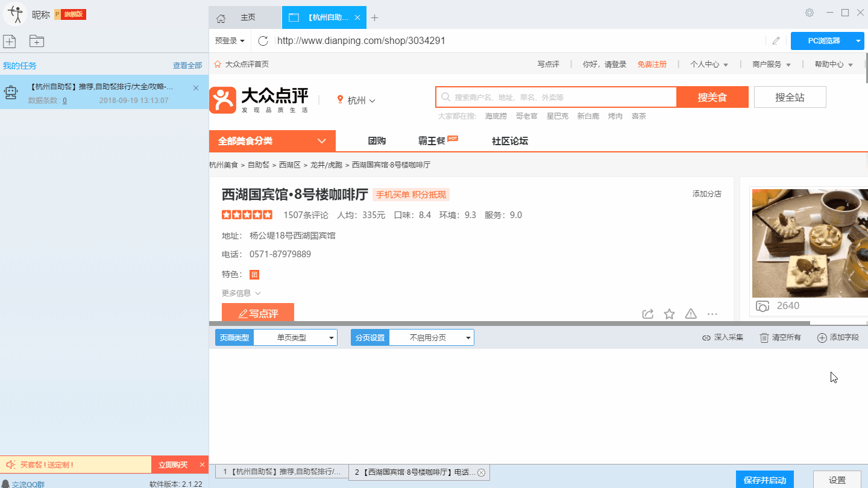868x488 pixels.
Task: Click the pencil edit icon beside the URL
Action: coord(776,41)
